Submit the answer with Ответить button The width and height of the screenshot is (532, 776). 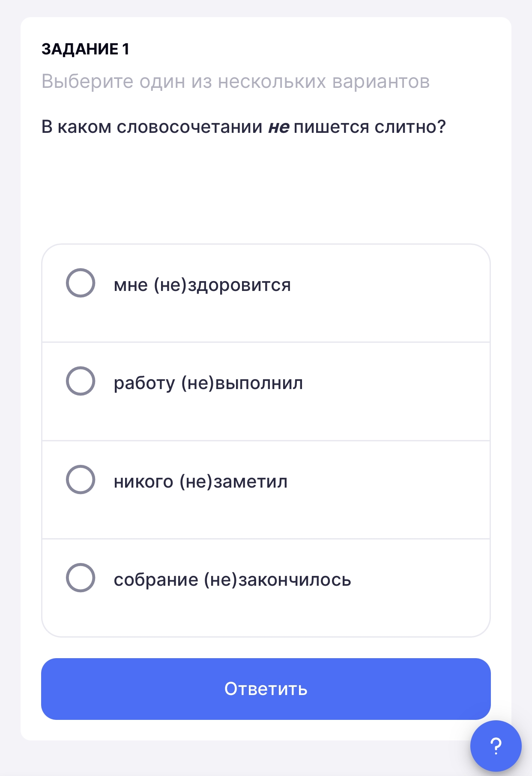point(266,689)
